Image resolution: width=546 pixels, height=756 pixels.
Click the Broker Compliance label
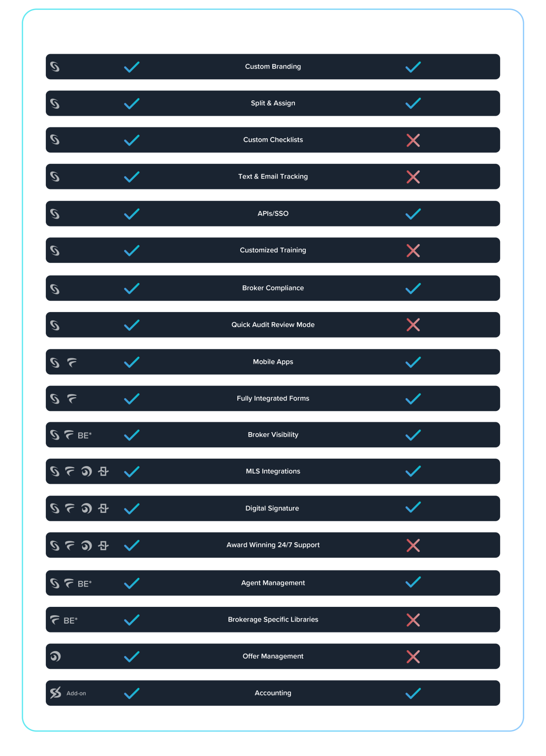(x=273, y=288)
